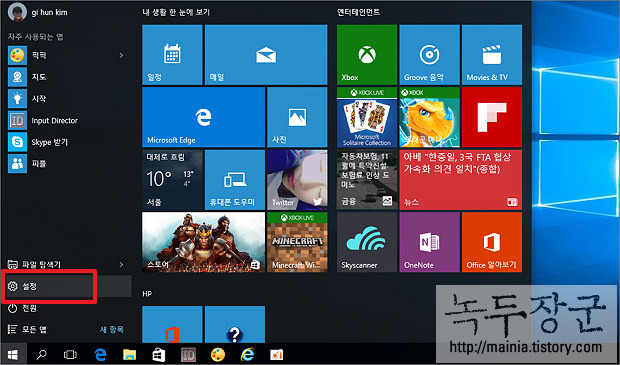Open the 스토어 store tile
The width and height of the screenshot is (620, 365).
203,242
